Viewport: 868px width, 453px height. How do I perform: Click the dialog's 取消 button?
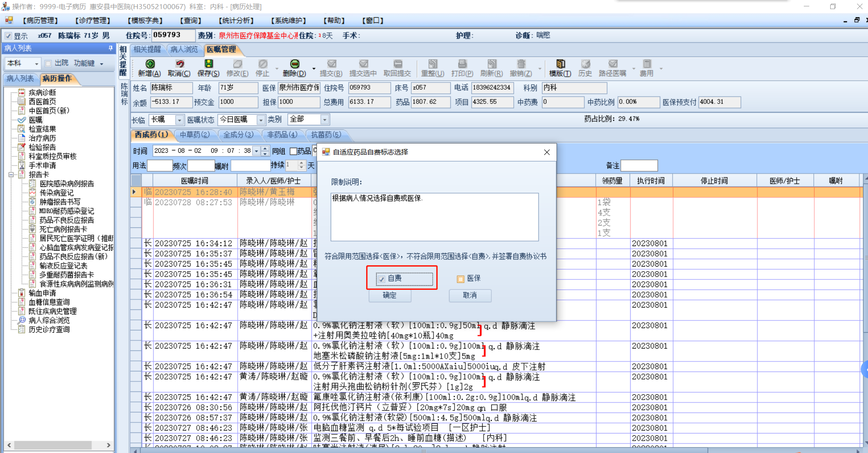(x=470, y=295)
